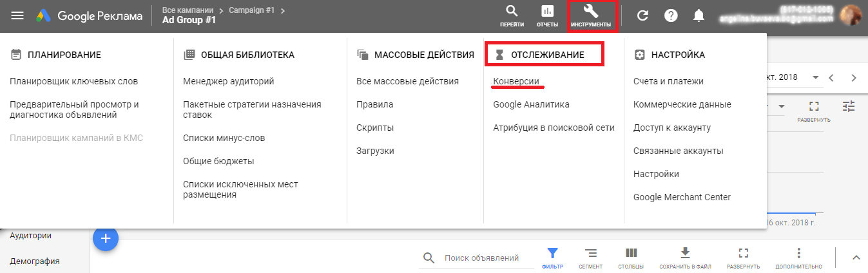Image resolution: width=868 pixels, height=273 pixels.
Task: Click the Ad Group #1 title
Action: [189, 21]
